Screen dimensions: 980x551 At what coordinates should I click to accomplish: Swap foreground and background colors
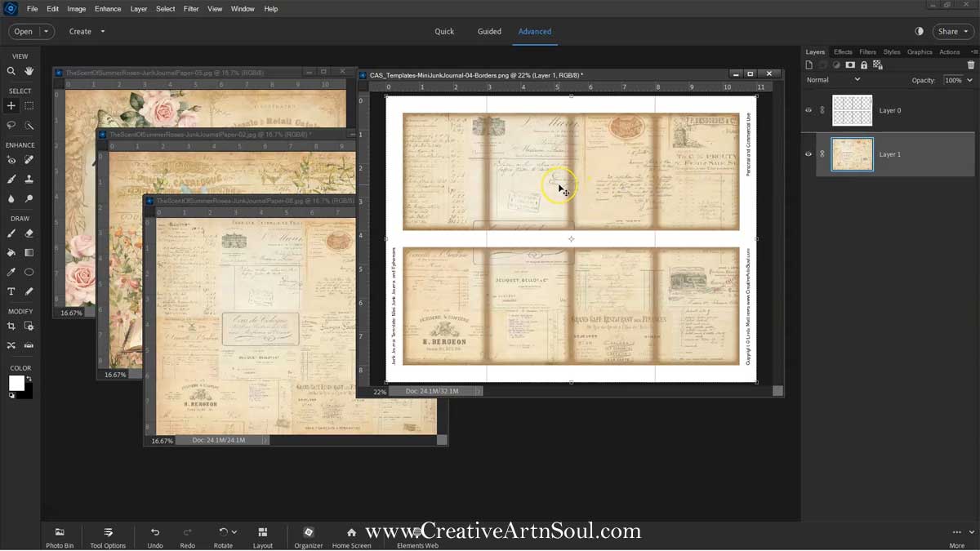29,379
